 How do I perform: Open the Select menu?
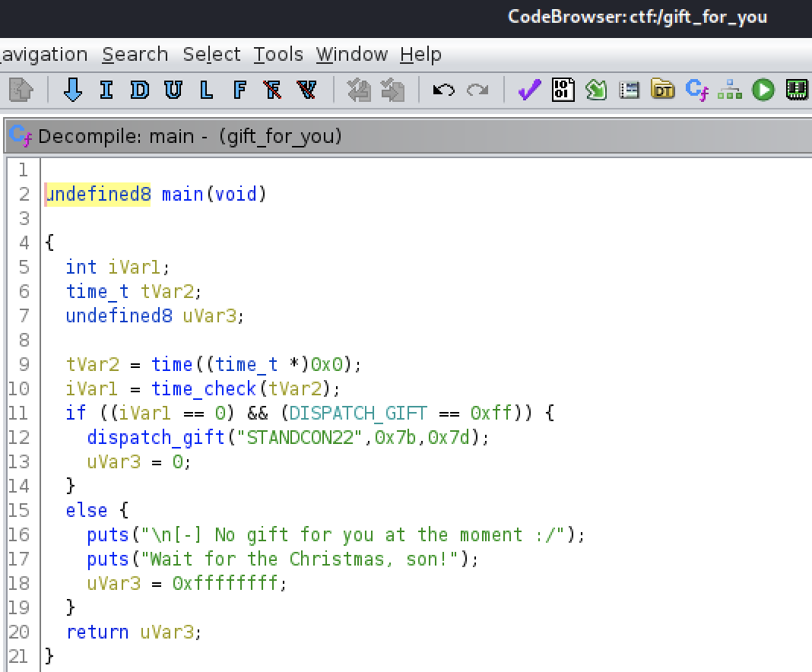[211, 54]
